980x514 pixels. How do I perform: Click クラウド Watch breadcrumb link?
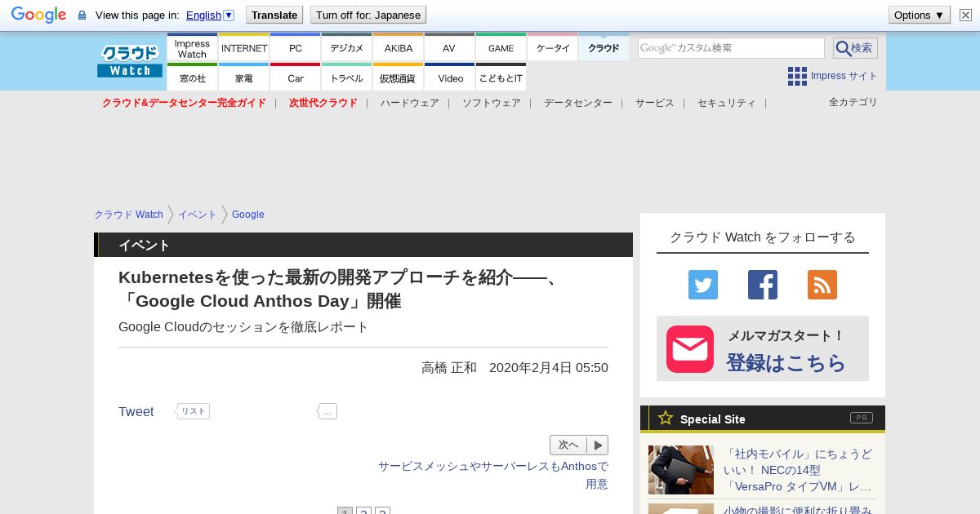(128, 215)
